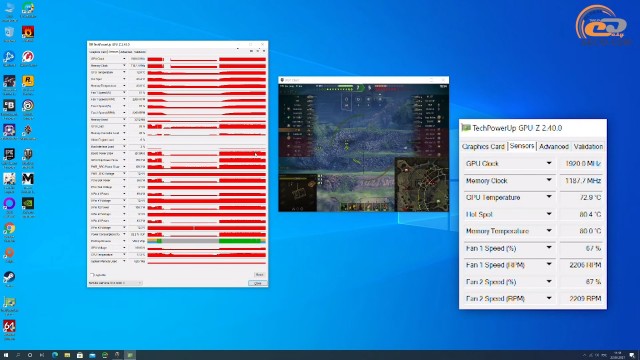Image resolution: width=640 pixels, height=360 pixels.
Task: Click the GPU Load red history graph
Action: (207, 126)
